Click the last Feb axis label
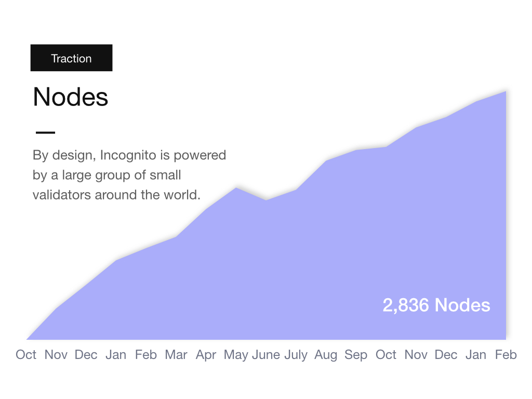 [x=506, y=354]
